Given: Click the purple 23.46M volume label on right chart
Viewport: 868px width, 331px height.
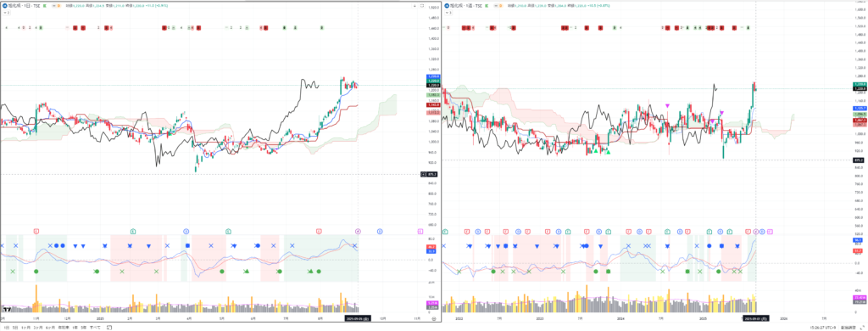Looking at the screenshot, I should point(860,298).
